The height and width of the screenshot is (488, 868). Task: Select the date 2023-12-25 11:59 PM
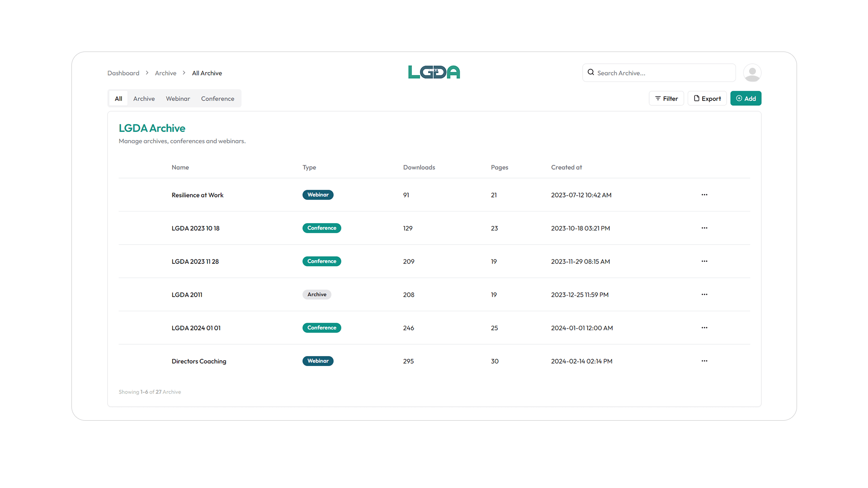tap(580, 295)
